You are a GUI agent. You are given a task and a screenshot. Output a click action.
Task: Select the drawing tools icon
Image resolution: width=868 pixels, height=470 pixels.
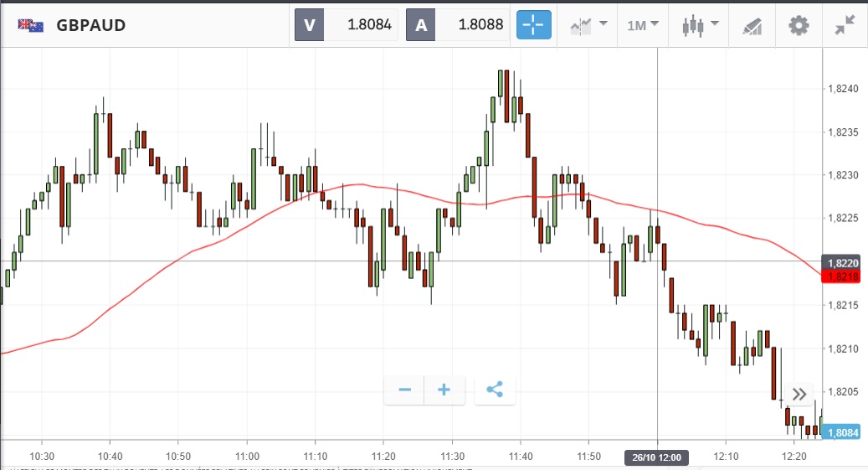point(752,25)
